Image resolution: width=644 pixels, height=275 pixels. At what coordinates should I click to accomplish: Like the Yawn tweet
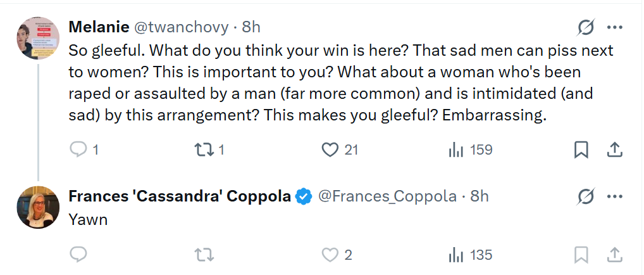pos(330,255)
